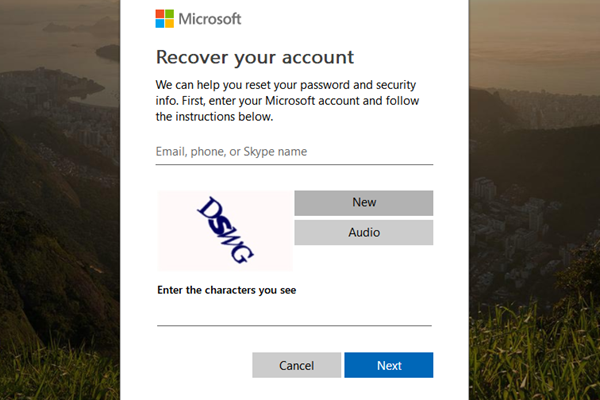Click the "Enter the characters you see" label
Viewport: 600px width, 400px height.
point(226,291)
